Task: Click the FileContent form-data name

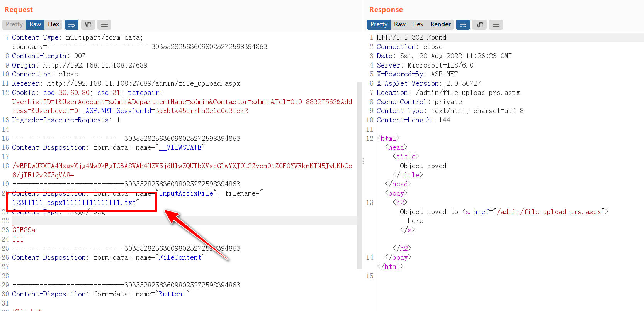Action: point(180,257)
